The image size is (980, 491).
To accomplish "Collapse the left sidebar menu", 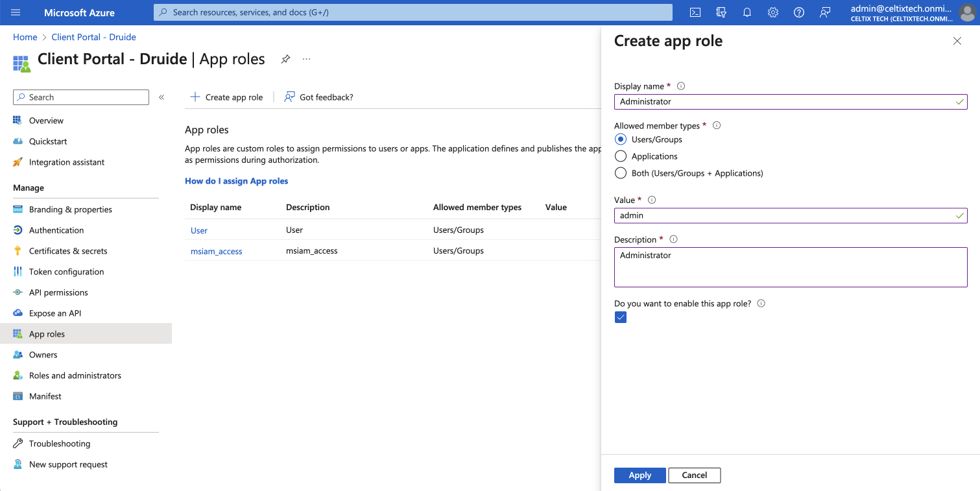I will coord(161,97).
